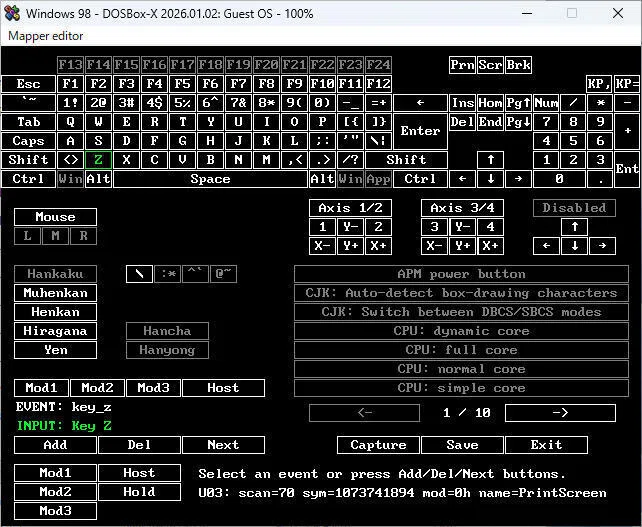
Task: Select the F1 key in mapper
Action: pyautogui.click(x=70, y=84)
